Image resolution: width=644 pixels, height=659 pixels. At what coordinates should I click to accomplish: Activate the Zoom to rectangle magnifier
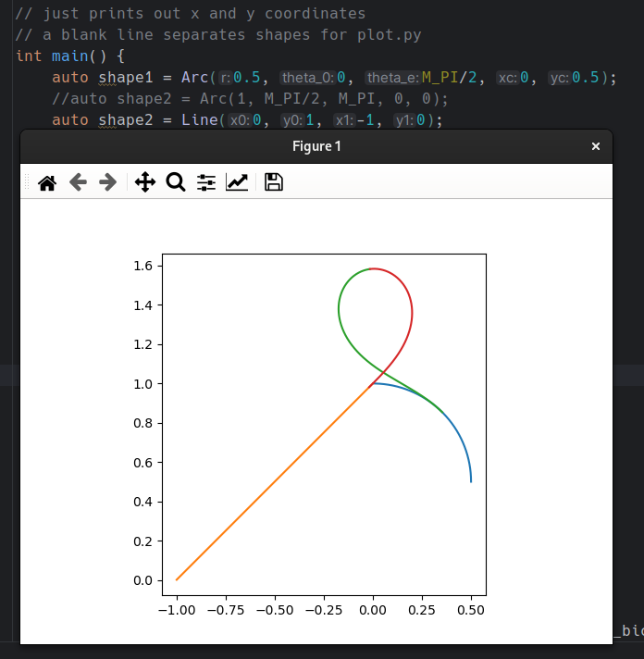pyautogui.click(x=176, y=182)
